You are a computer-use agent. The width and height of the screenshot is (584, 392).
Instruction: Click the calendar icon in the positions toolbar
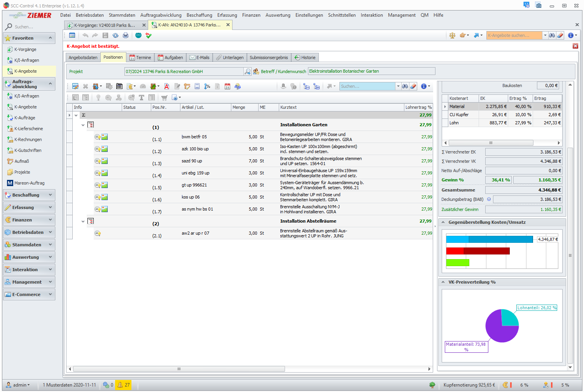pyautogui.click(x=227, y=86)
